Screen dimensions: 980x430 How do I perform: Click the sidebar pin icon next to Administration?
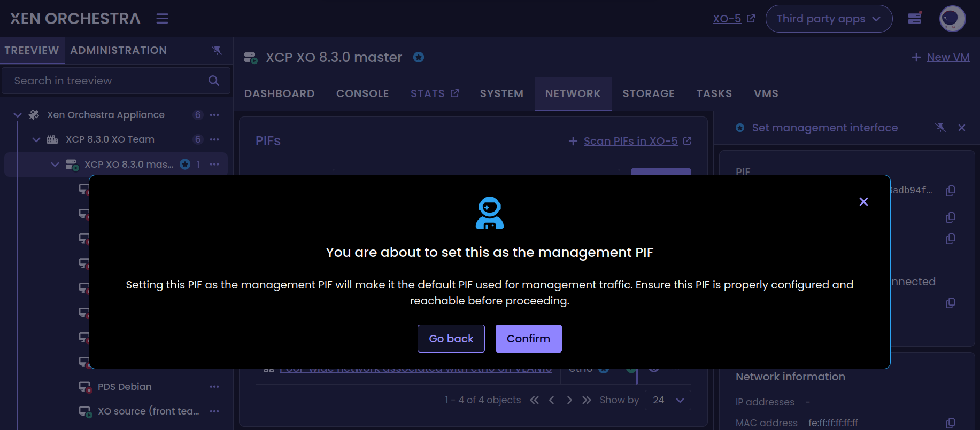[217, 50]
